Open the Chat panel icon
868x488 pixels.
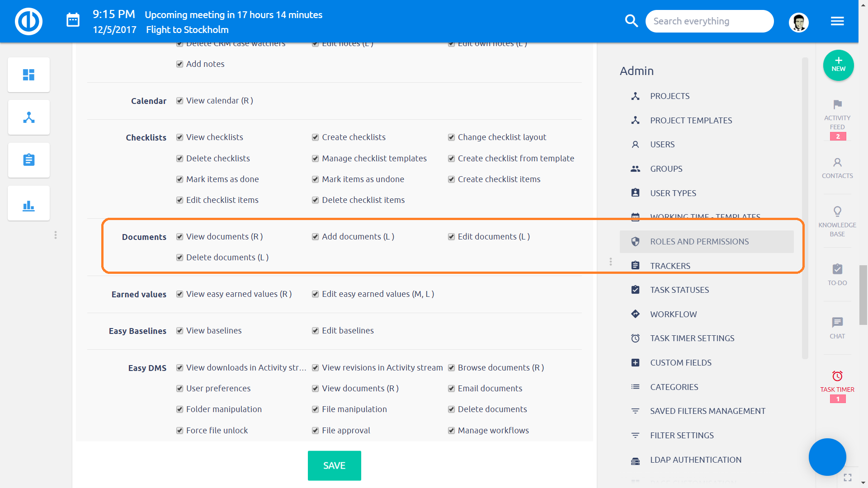point(837,323)
